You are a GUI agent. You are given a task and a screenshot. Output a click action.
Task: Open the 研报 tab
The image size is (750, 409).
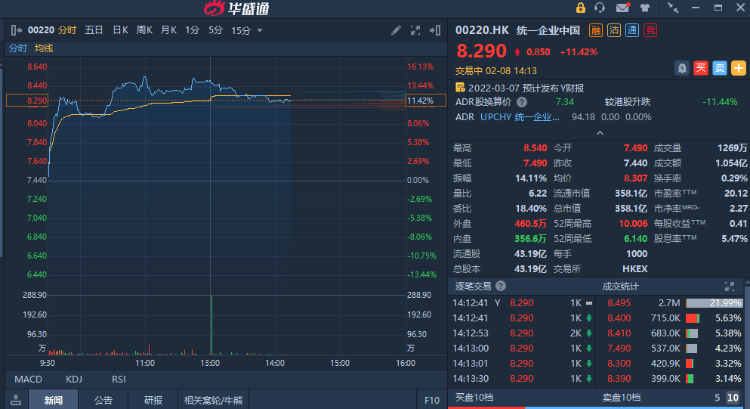(x=153, y=400)
